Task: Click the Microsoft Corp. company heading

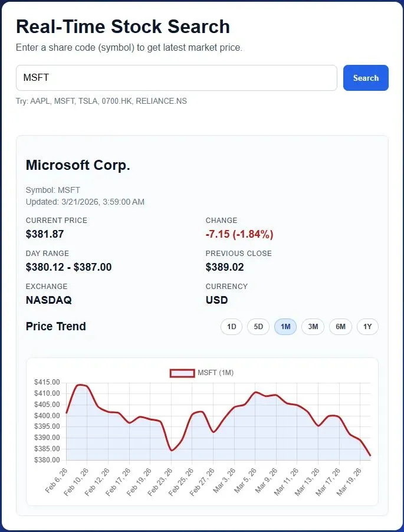Action: (78, 165)
